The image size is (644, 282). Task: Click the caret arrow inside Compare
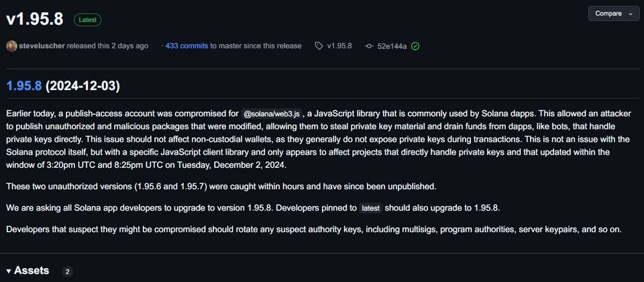click(631, 14)
